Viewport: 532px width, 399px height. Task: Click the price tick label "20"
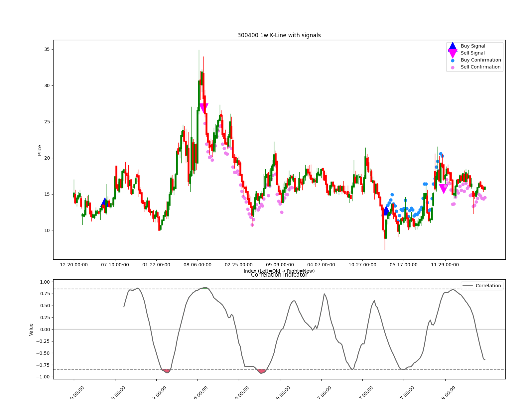point(47,158)
